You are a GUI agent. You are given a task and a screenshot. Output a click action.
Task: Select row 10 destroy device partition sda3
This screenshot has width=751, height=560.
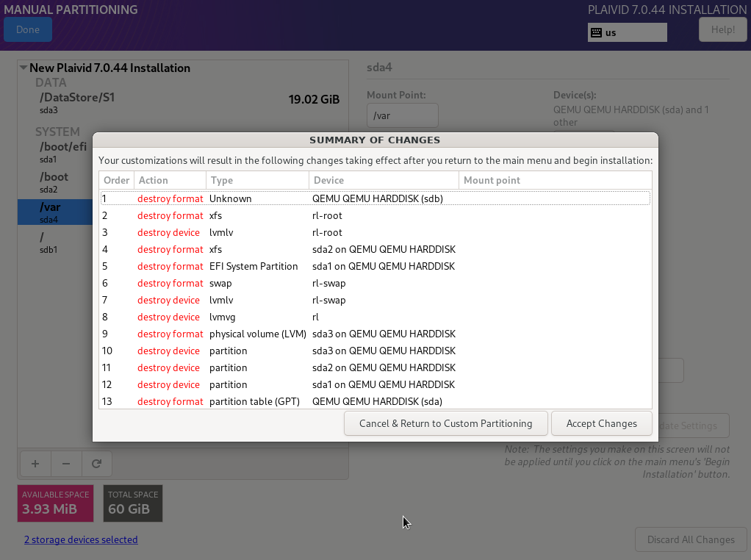(375, 351)
